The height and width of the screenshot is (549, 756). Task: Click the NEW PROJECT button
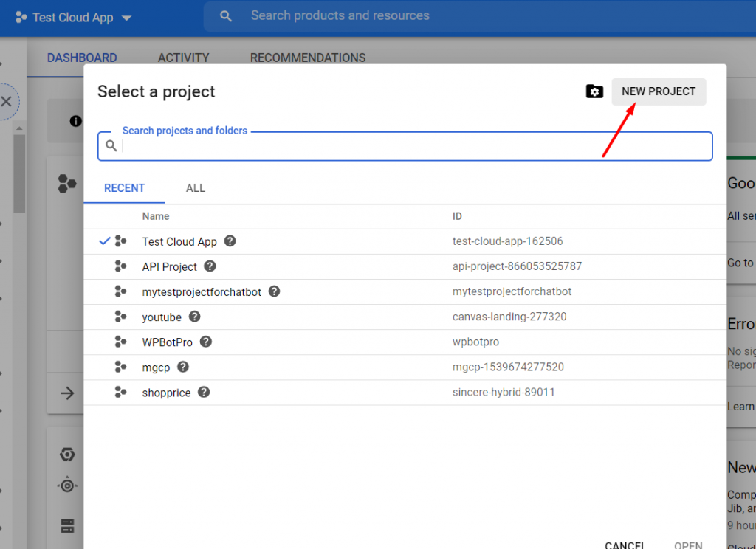[659, 91]
